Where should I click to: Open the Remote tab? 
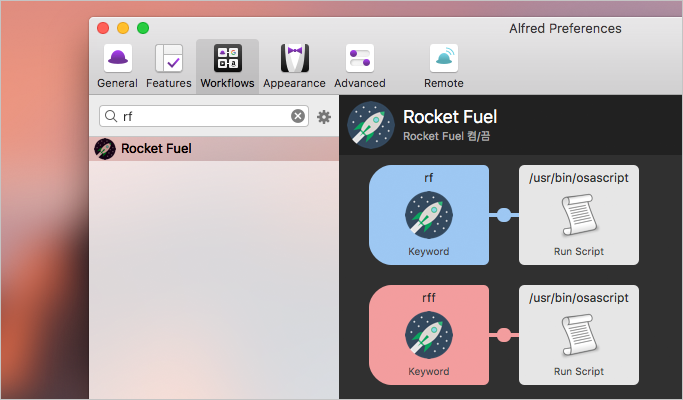coord(444,67)
